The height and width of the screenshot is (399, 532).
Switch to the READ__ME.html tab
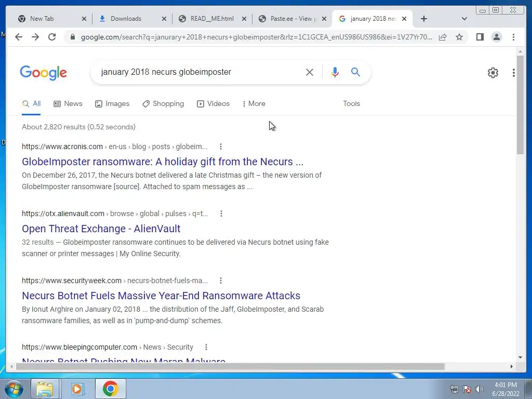click(x=212, y=19)
